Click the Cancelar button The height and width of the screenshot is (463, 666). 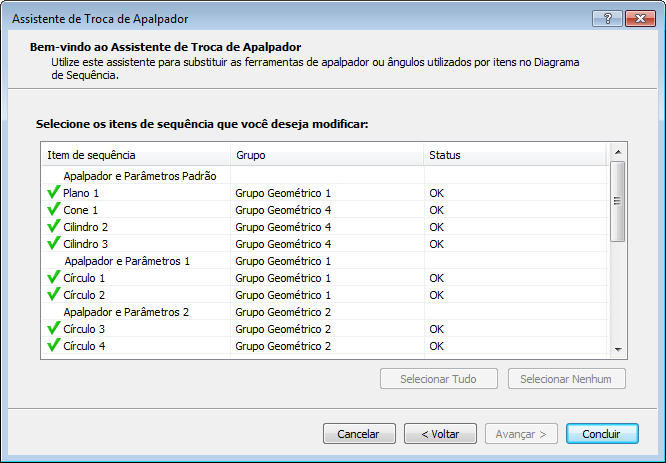pyautogui.click(x=359, y=434)
